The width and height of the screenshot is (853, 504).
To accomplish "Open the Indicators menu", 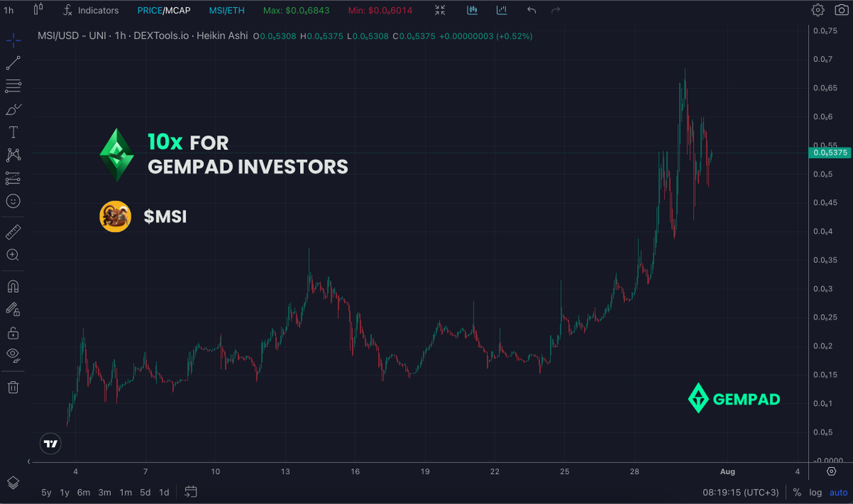I will pos(91,10).
